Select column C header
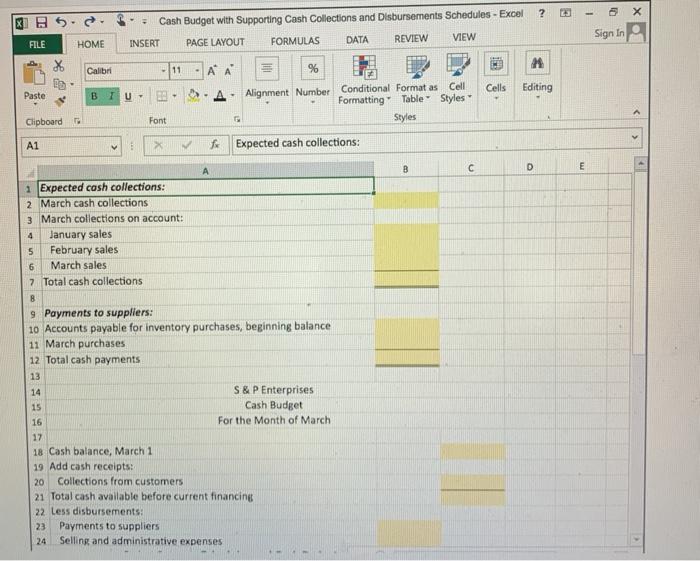The height and width of the screenshot is (561, 700). click(471, 168)
